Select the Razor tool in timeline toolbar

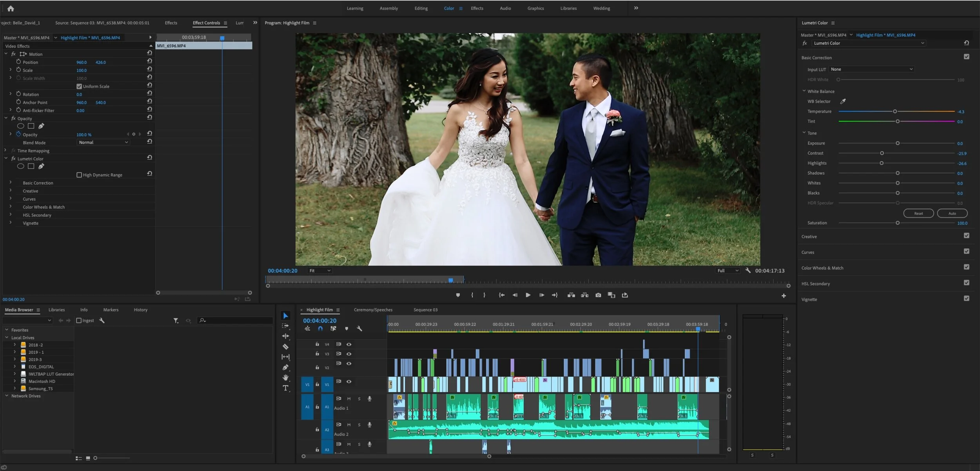click(285, 347)
